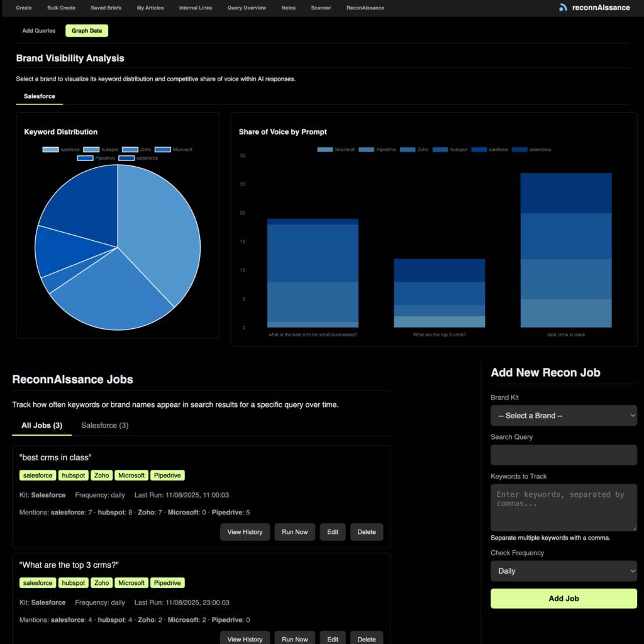Screen dimensions: 644x644
Task: Click the reconnAIssance logo icon
Action: [563, 8]
